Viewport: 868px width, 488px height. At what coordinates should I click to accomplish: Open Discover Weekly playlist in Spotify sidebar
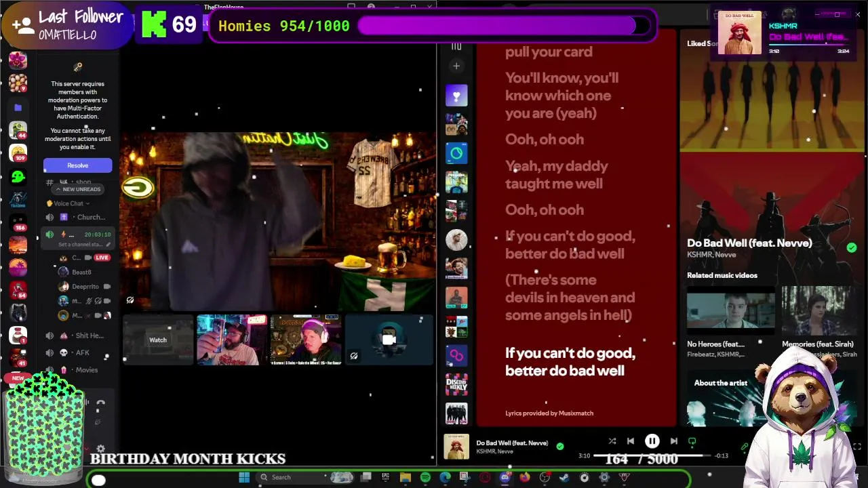[456, 384]
